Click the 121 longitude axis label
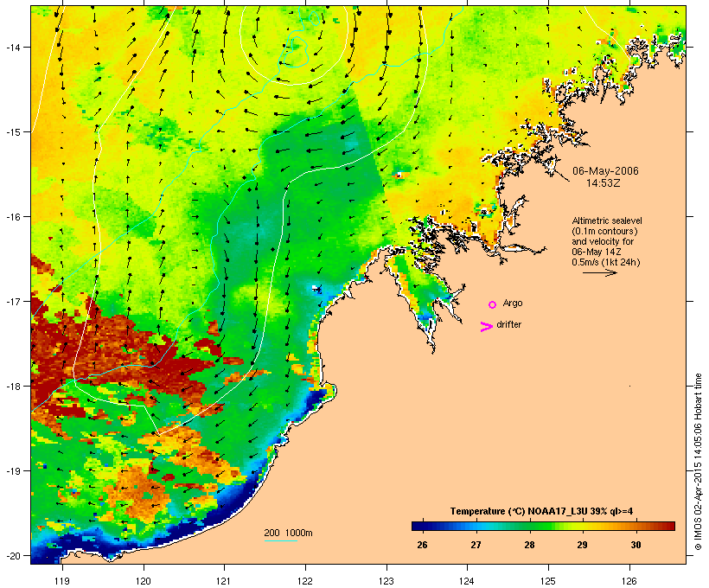Viewport: 709px width, 588px height. click(x=224, y=581)
